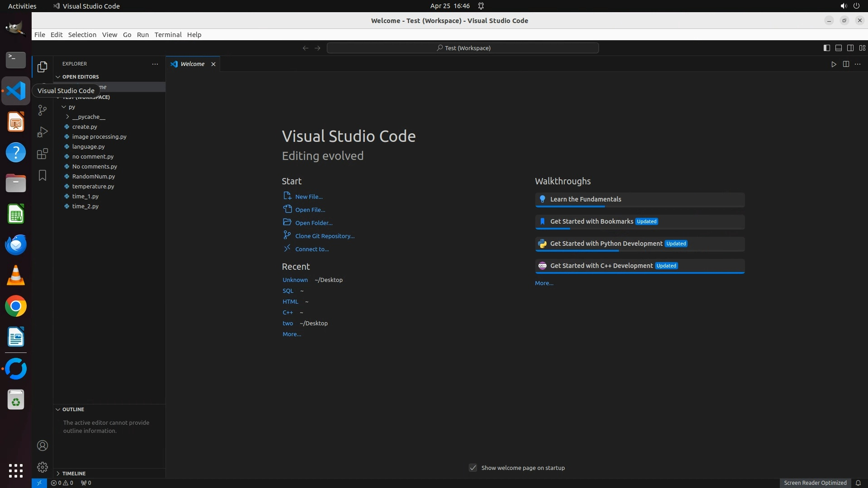Open the Accounts icon
Image resolution: width=868 pixels, height=488 pixels.
42,446
